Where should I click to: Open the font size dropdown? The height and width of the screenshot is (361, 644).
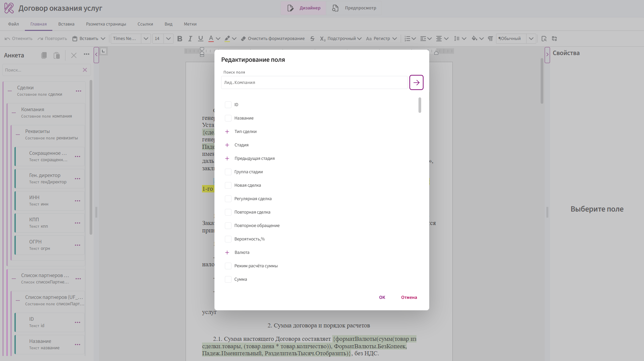click(x=168, y=39)
